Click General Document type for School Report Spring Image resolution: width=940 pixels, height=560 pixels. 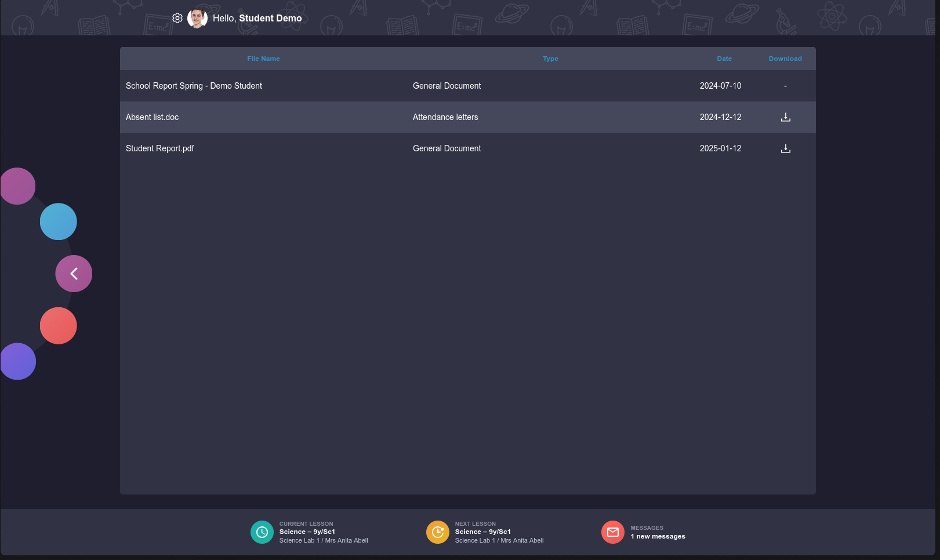pyautogui.click(x=447, y=86)
